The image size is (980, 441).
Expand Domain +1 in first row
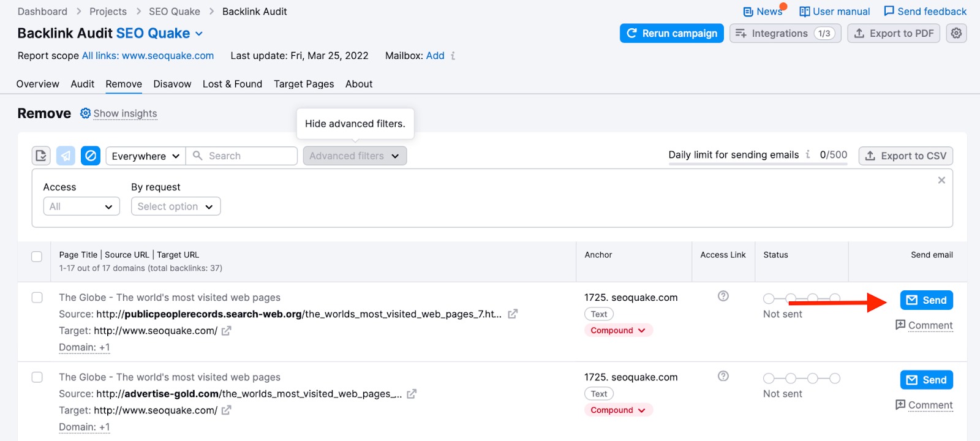(x=85, y=347)
